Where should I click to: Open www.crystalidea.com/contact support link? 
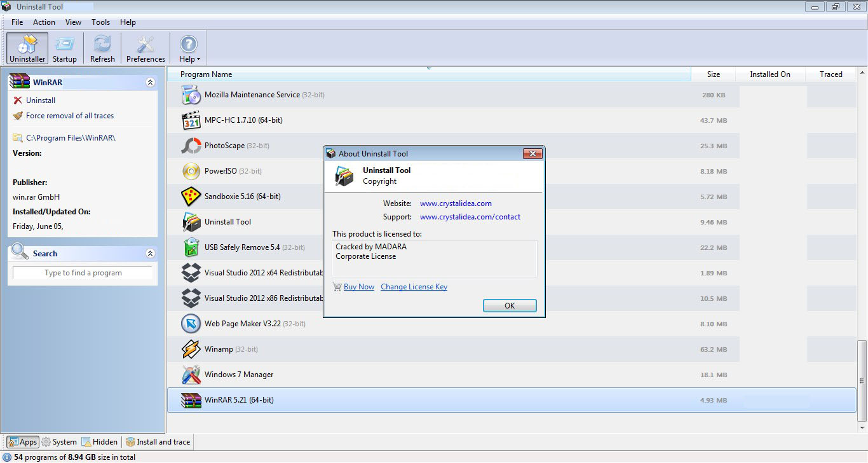tap(470, 217)
